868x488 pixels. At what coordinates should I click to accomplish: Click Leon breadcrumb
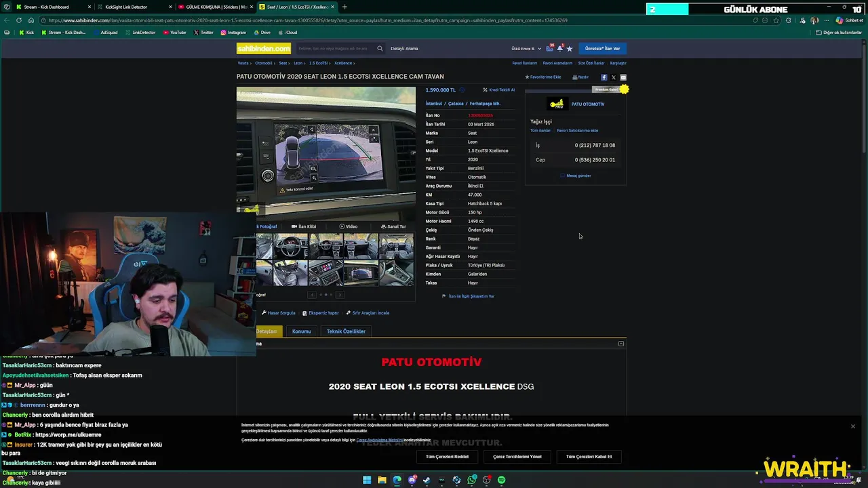298,63
